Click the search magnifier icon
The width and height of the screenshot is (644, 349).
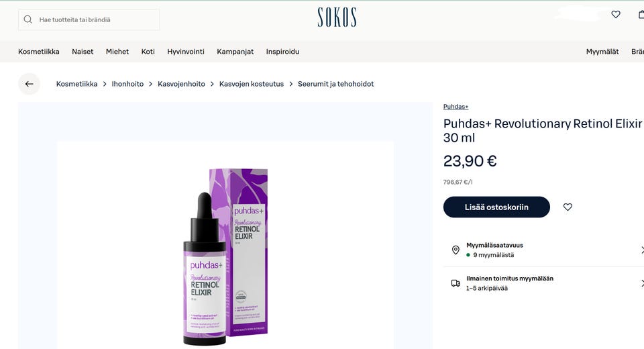point(28,19)
